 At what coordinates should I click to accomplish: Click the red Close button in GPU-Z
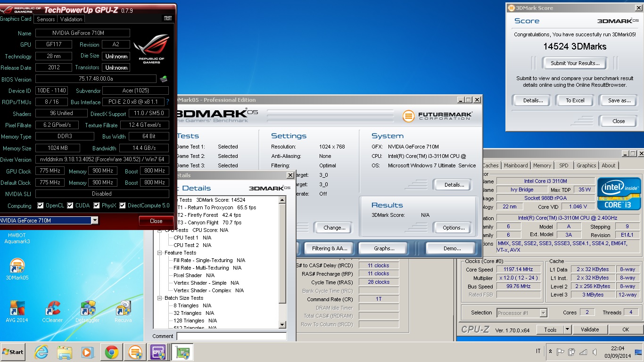click(x=156, y=221)
